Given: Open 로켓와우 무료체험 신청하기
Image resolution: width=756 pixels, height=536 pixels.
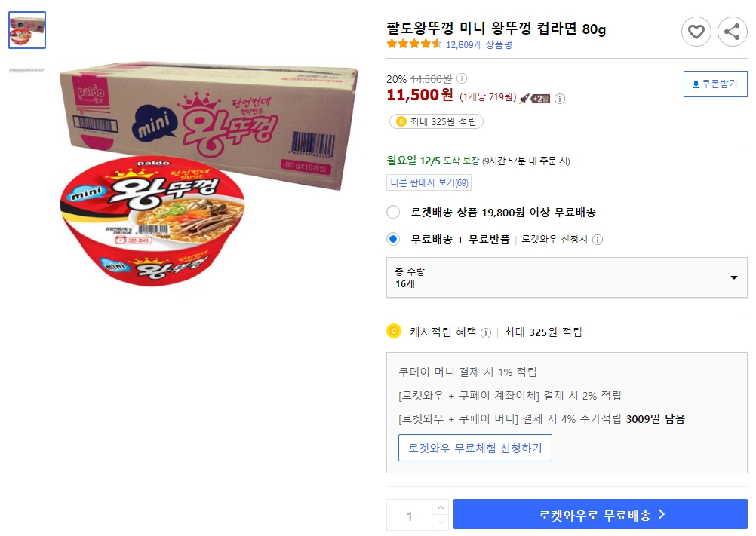Looking at the screenshot, I should click(x=475, y=448).
